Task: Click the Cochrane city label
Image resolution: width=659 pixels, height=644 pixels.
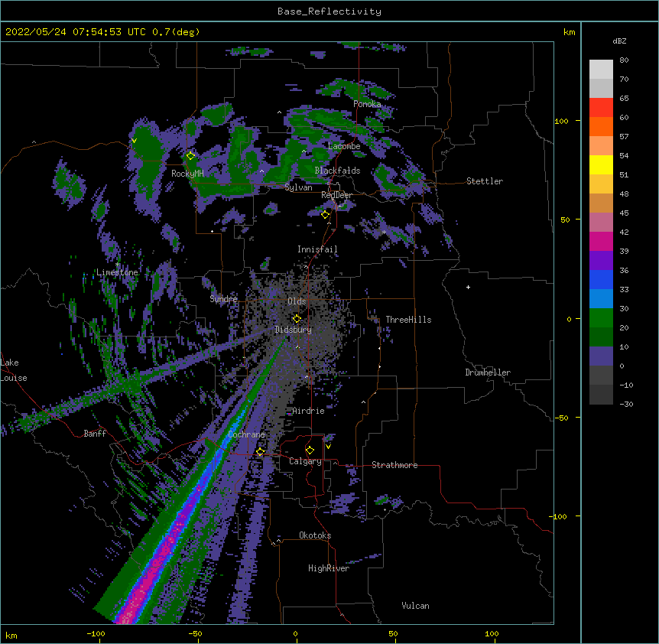Action: pos(246,434)
